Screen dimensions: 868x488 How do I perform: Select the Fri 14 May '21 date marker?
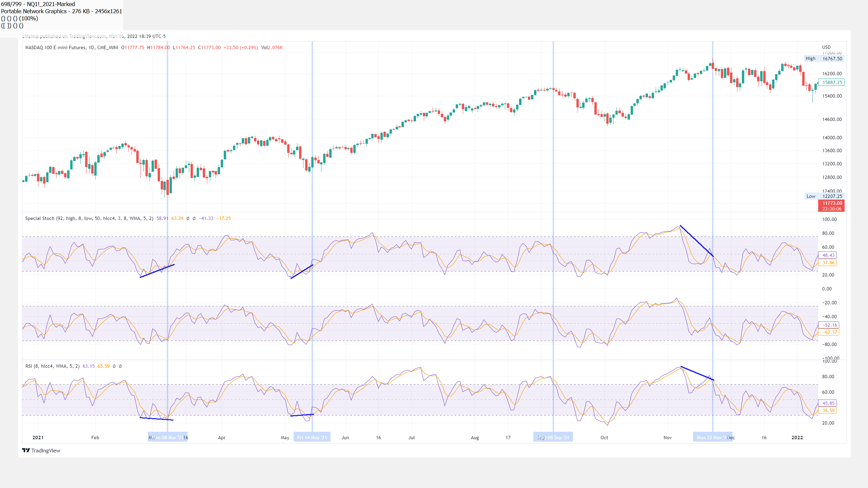click(x=312, y=437)
